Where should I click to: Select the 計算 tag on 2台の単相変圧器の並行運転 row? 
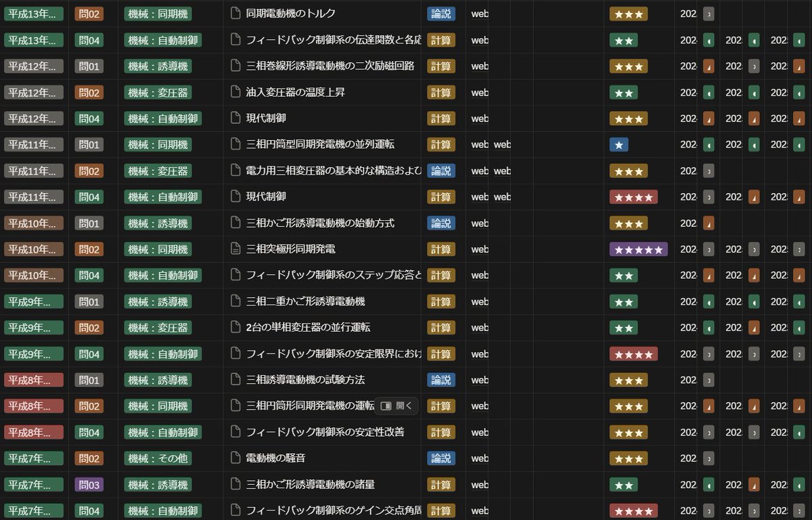pyautogui.click(x=441, y=328)
